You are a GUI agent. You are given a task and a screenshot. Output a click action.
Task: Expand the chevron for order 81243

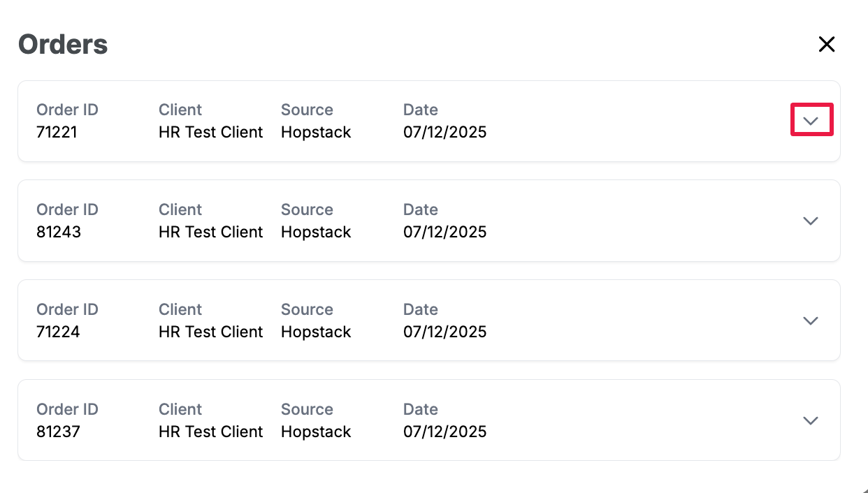(x=811, y=221)
